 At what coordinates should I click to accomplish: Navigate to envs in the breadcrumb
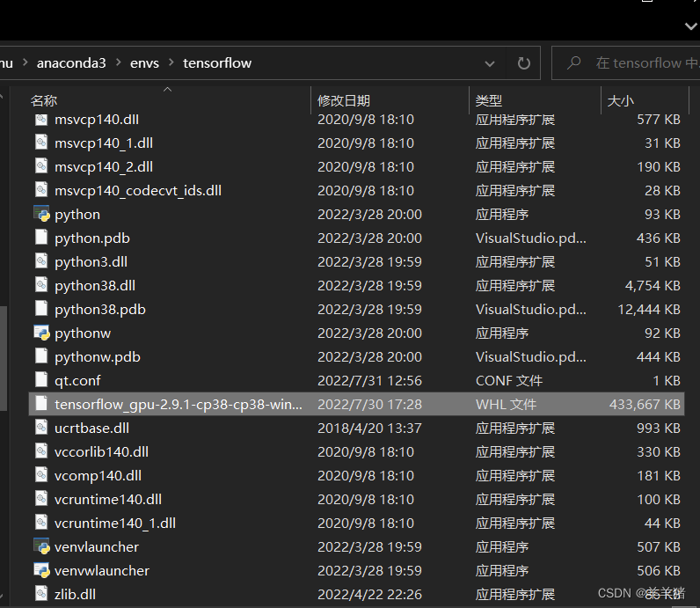144,63
